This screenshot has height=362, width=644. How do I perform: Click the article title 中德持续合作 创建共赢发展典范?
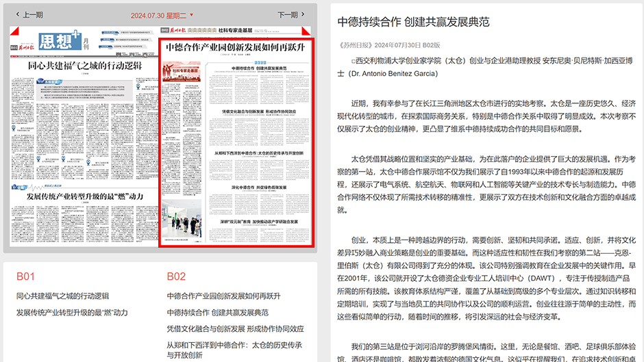[414, 22]
